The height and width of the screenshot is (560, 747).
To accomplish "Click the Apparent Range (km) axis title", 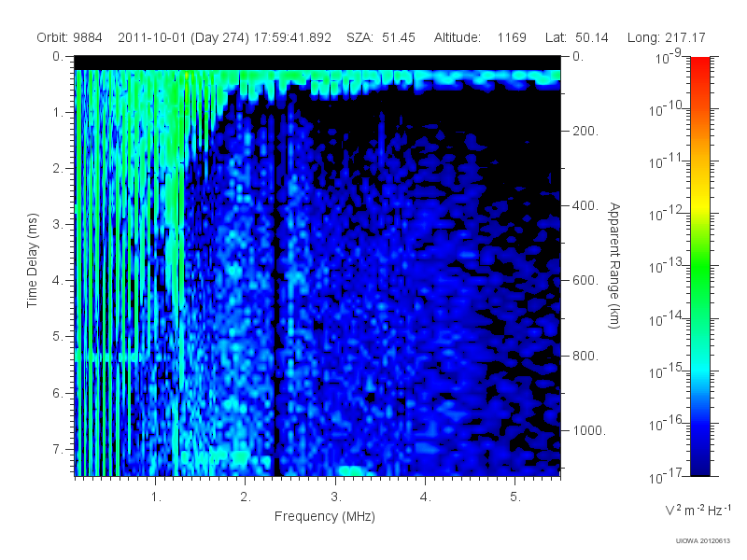I will (x=614, y=265).
